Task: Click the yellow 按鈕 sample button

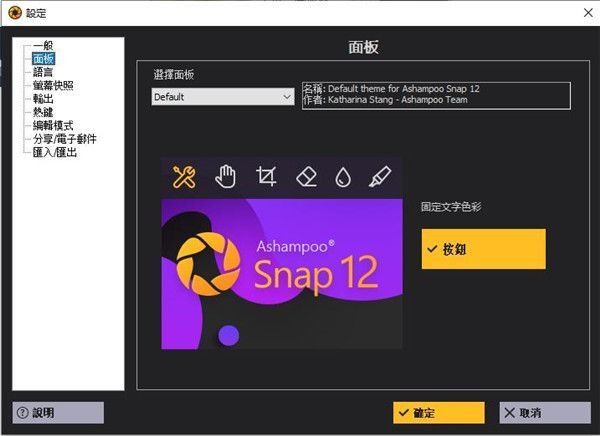Action: coord(484,249)
